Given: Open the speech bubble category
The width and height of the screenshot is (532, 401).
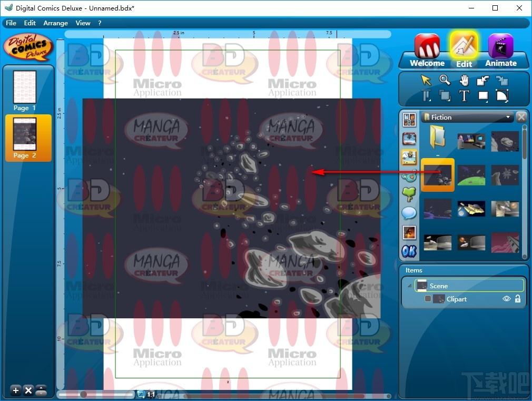Looking at the screenshot, I should point(409,213).
